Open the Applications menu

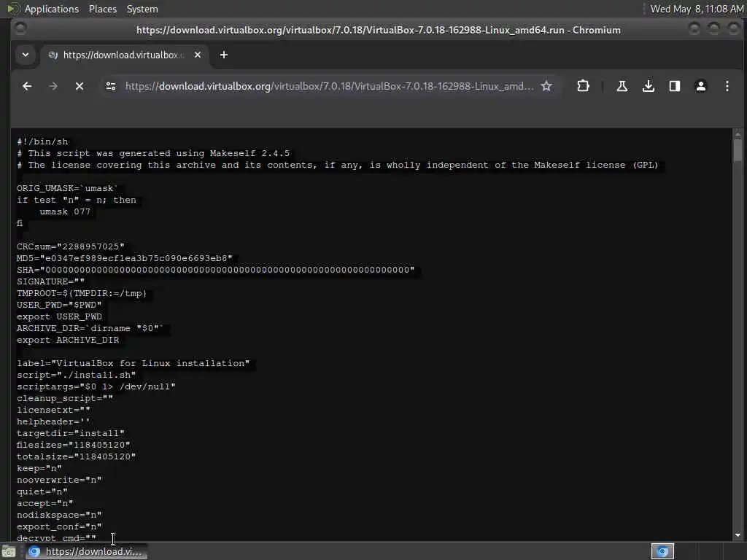[52, 9]
